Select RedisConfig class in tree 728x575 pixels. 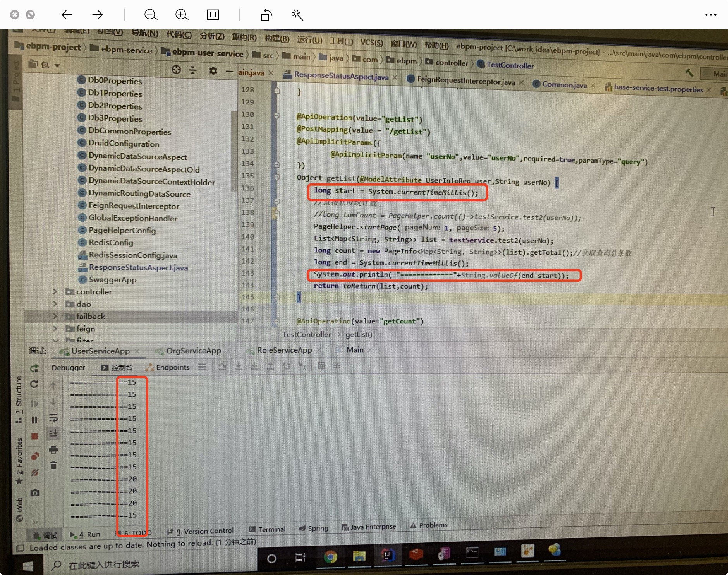(111, 242)
